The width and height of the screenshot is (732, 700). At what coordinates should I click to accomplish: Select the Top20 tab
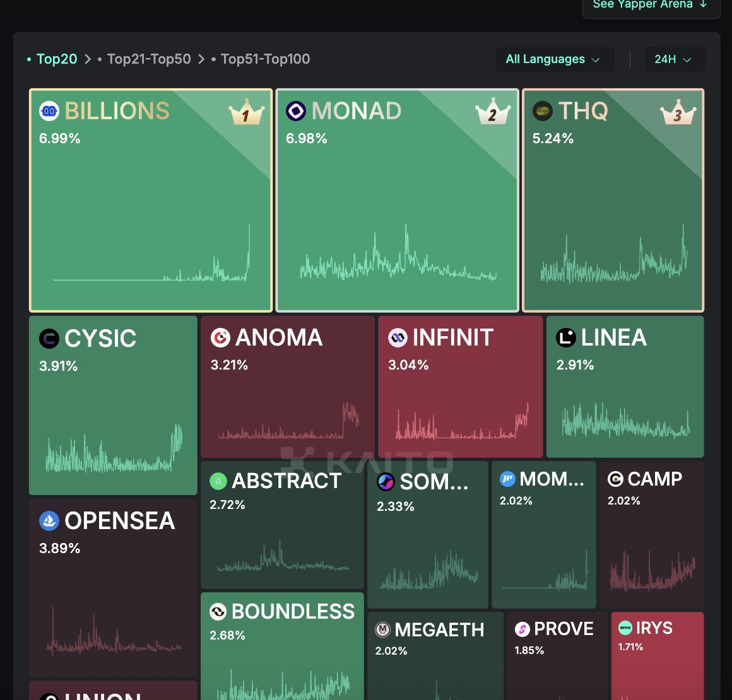[x=57, y=59]
